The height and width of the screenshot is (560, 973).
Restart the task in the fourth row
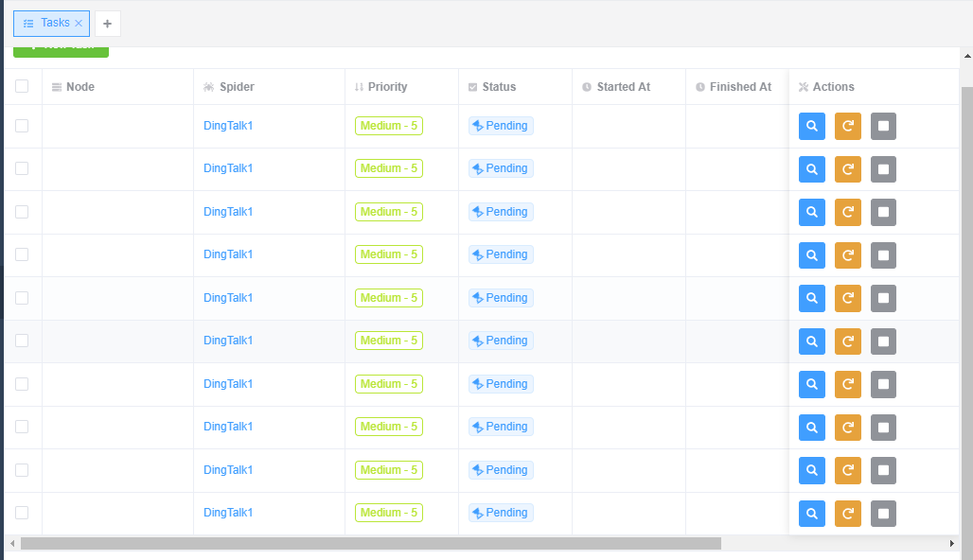click(848, 255)
